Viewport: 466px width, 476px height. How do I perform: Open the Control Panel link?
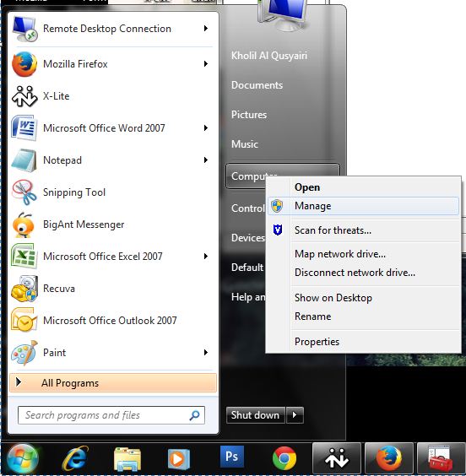click(247, 208)
